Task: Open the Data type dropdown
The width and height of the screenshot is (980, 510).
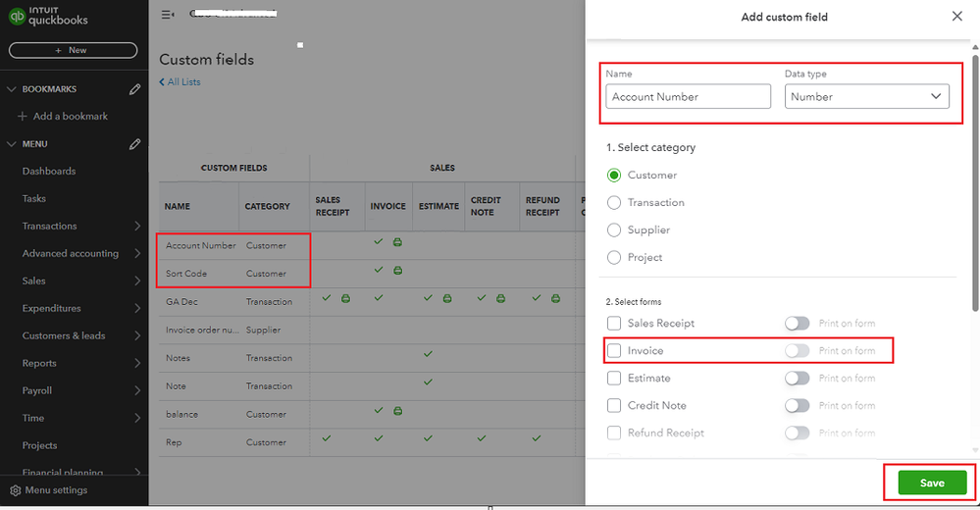Action: [866, 96]
